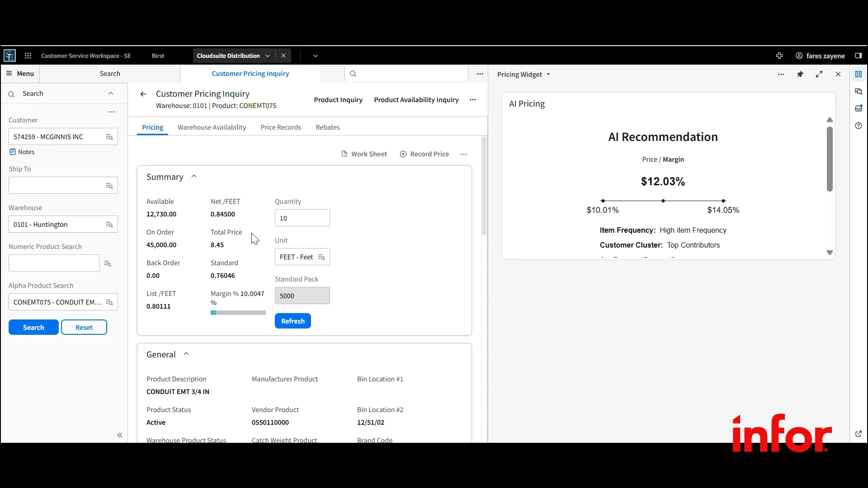The height and width of the screenshot is (488, 868).
Task: Collapse the left sidebar with double chevron
Action: pos(120,435)
